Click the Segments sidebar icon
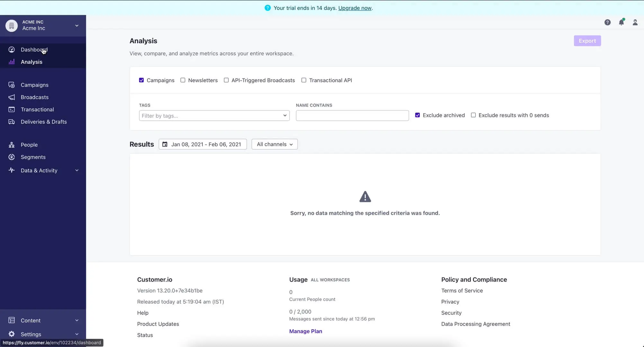The image size is (644, 347). point(12,157)
